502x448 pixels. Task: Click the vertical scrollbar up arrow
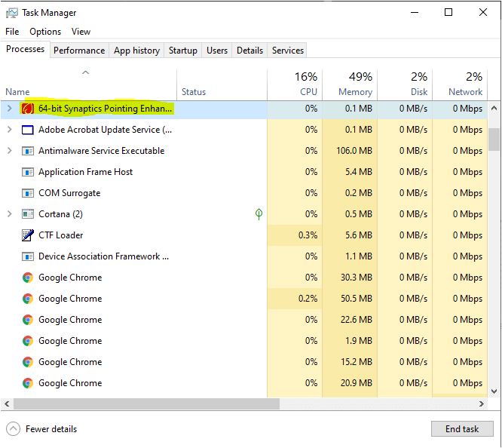tap(494, 109)
